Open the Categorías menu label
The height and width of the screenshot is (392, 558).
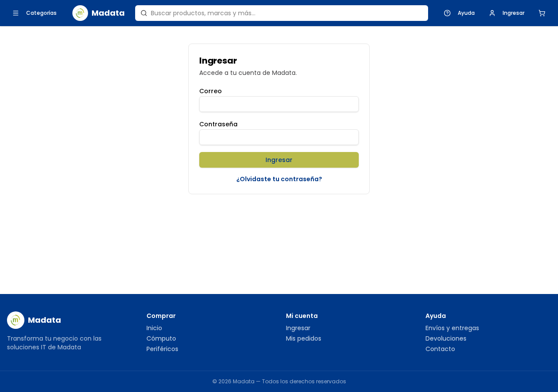[x=41, y=13]
